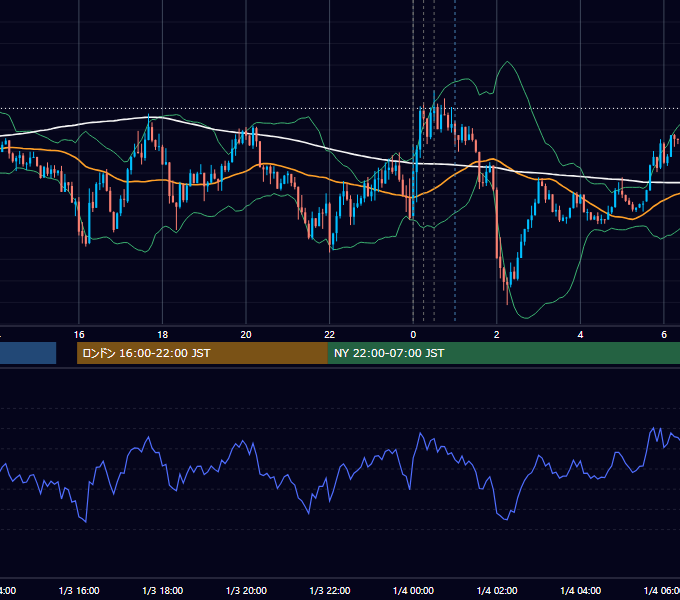Click the "1/4 02:00" date label on oscillator axis
The image size is (680, 600).
click(497, 590)
